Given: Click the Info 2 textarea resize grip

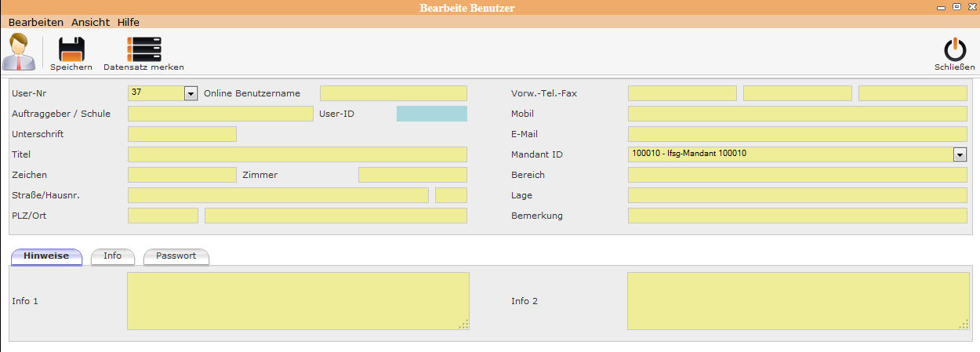Looking at the screenshot, I should coord(962,325).
